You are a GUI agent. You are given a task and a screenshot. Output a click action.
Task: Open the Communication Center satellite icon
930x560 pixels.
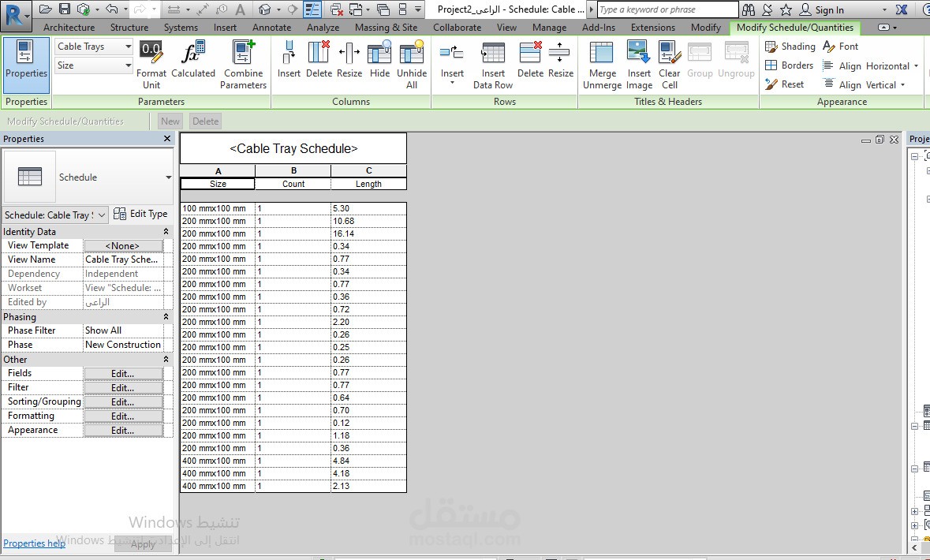[x=768, y=9]
